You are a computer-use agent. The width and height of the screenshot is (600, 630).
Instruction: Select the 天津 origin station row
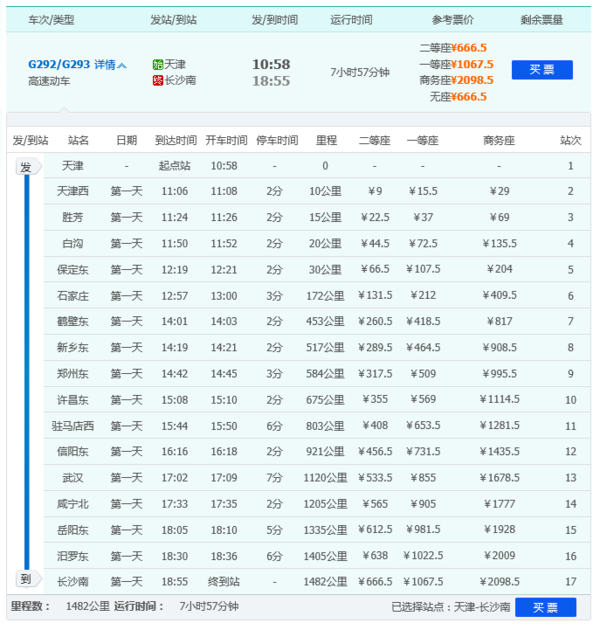tap(317, 166)
